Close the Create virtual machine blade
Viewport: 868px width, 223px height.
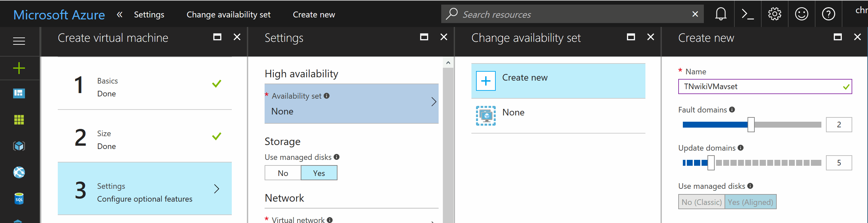[237, 37]
